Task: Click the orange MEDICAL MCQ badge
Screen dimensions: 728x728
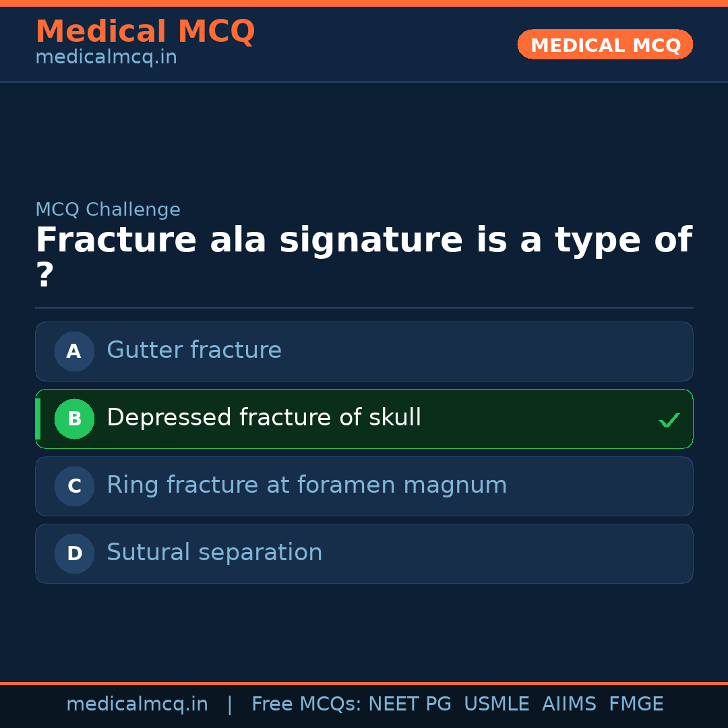Action: [x=605, y=44]
